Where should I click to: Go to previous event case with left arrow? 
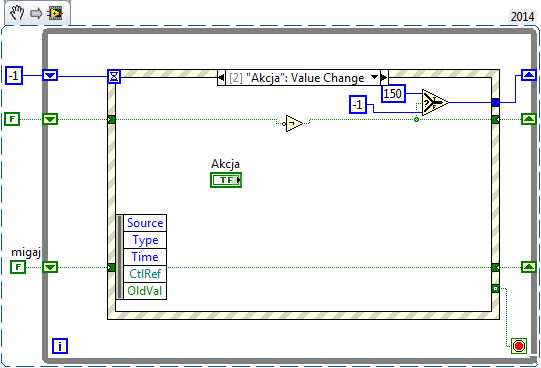(x=221, y=78)
